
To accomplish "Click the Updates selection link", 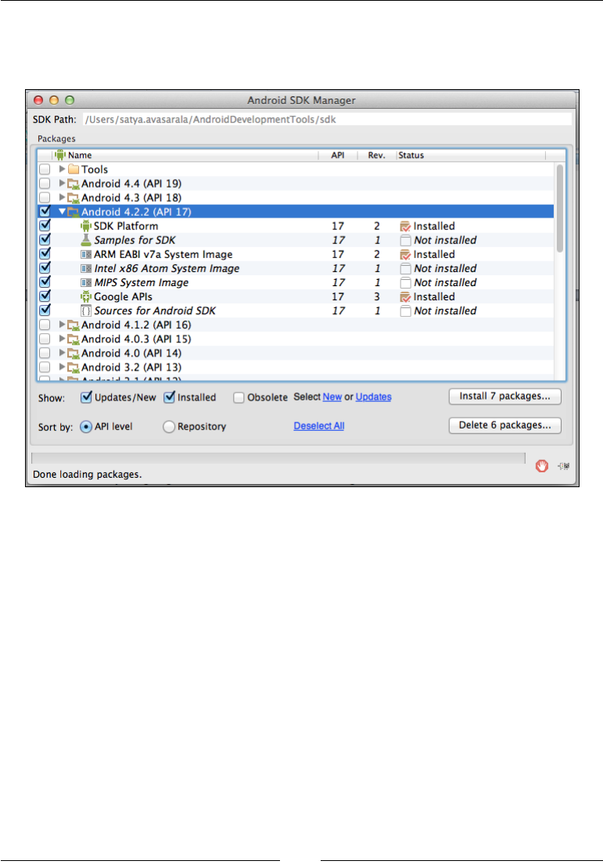I will pyautogui.click(x=373, y=397).
